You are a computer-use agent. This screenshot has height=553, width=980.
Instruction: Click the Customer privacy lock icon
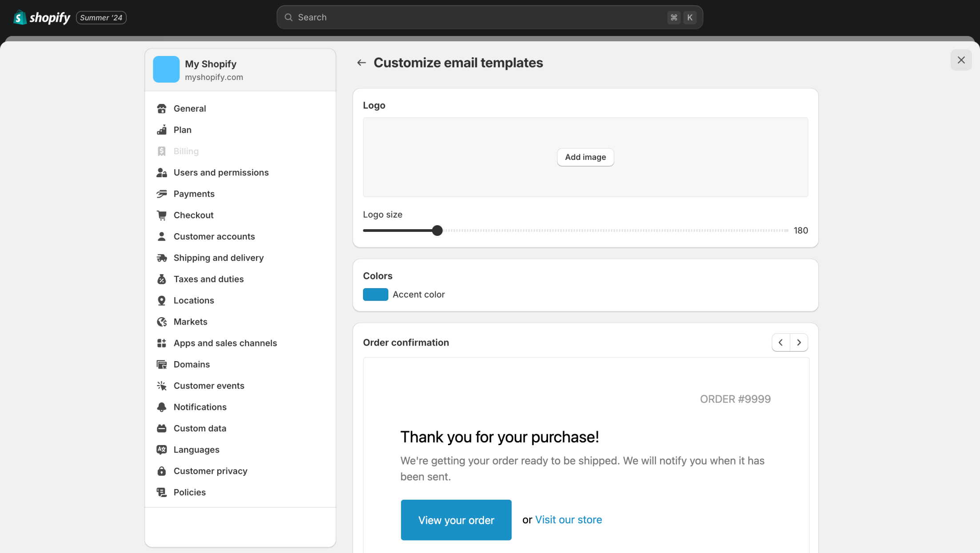pyautogui.click(x=161, y=471)
